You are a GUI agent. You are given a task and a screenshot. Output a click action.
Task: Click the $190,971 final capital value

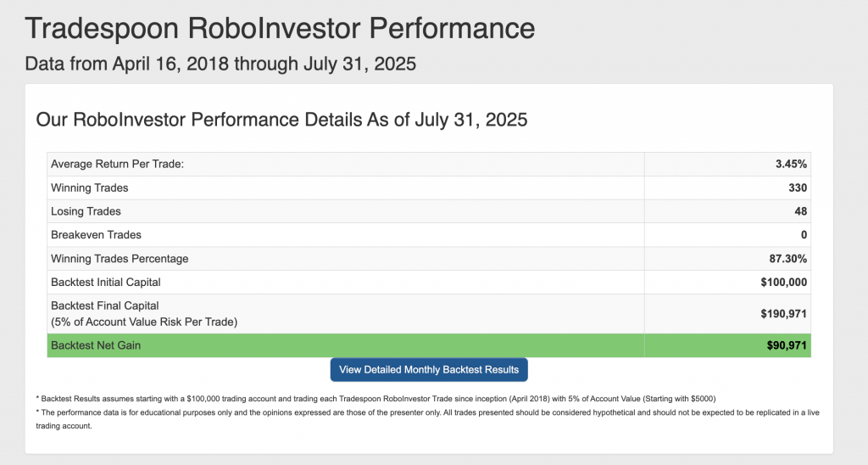coord(784,314)
